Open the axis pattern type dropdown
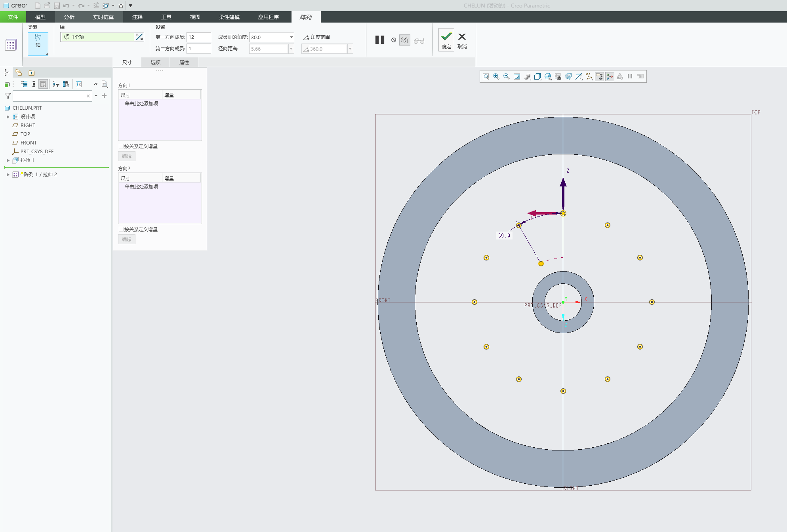This screenshot has width=787, height=532. tap(38, 44)
